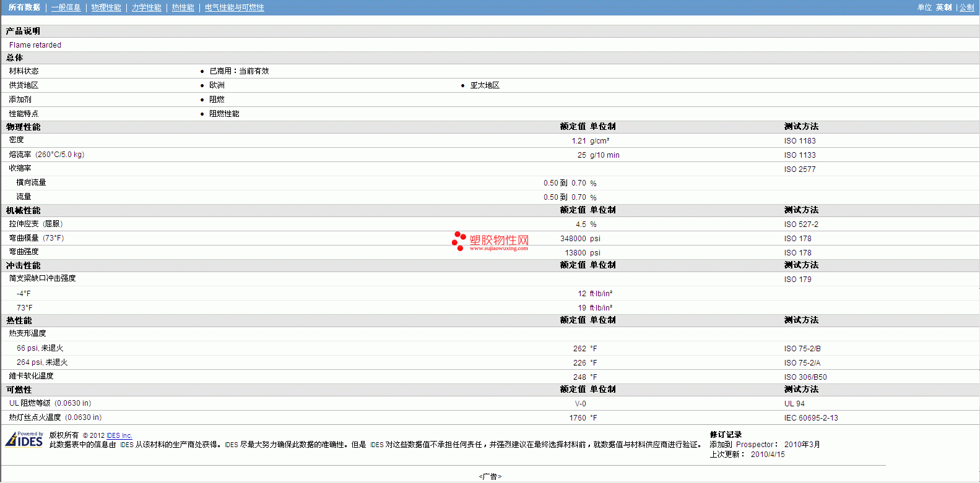The height and width of the screenshot is (483, 980).
Task: Click the ISO 1133 test method
Action: pos(800,155)
